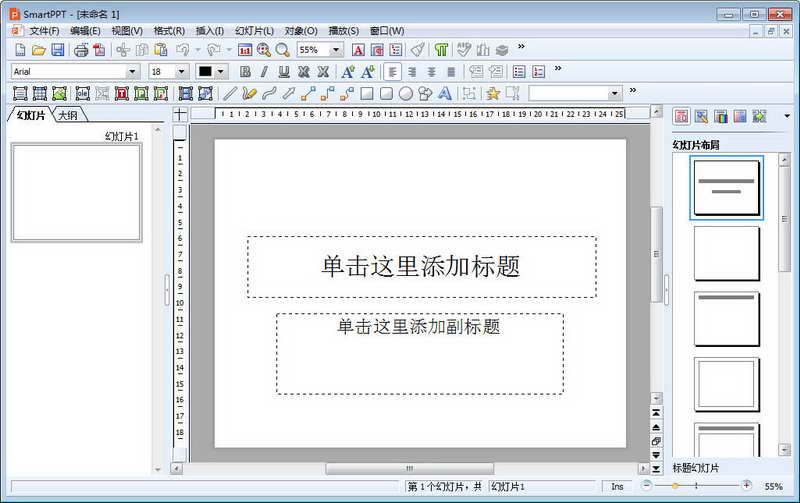
Task: Decrease font size with the A down icon
Action: (x=368, y=72)
